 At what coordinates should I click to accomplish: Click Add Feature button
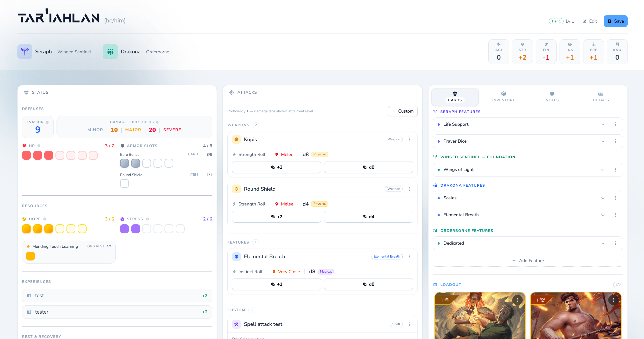[x=528, y=261]
